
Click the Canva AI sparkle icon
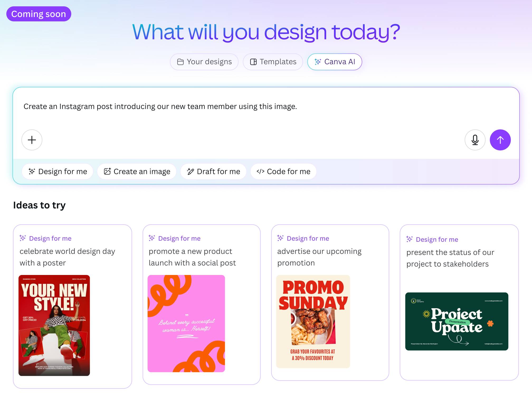[x=318, y=62]
